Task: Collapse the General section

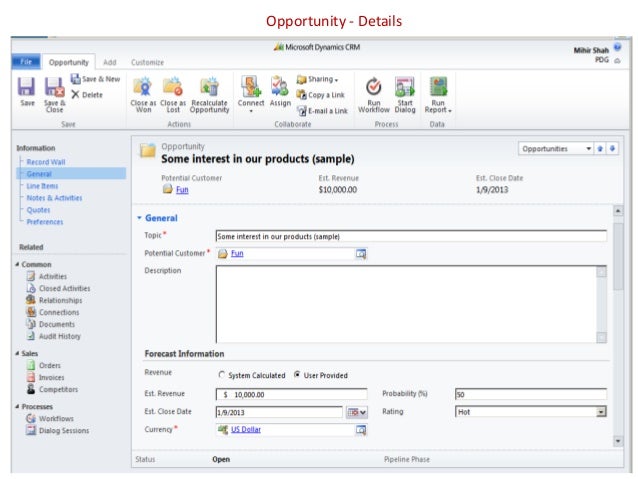Action: 139,218
